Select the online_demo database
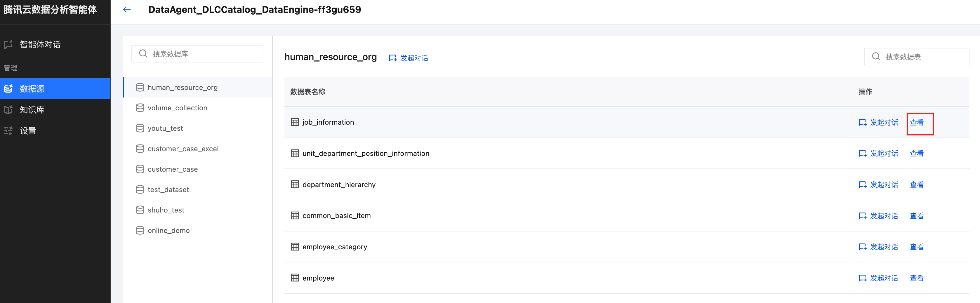The height and width of the screenshot is (303, 980). pyautogui.click(x=197, y=230)
